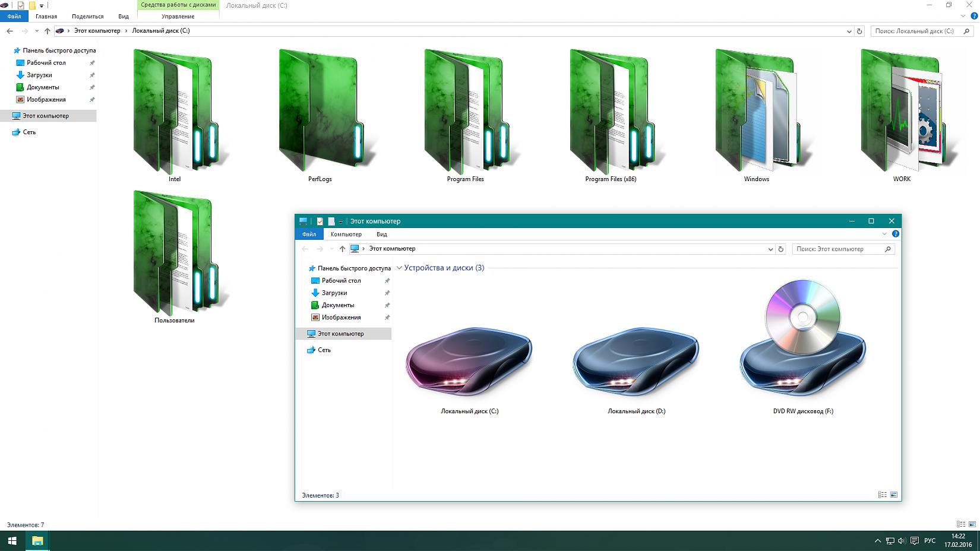
Task: Select Локальный диск (D:) drive icon
Action: (636, 362)
